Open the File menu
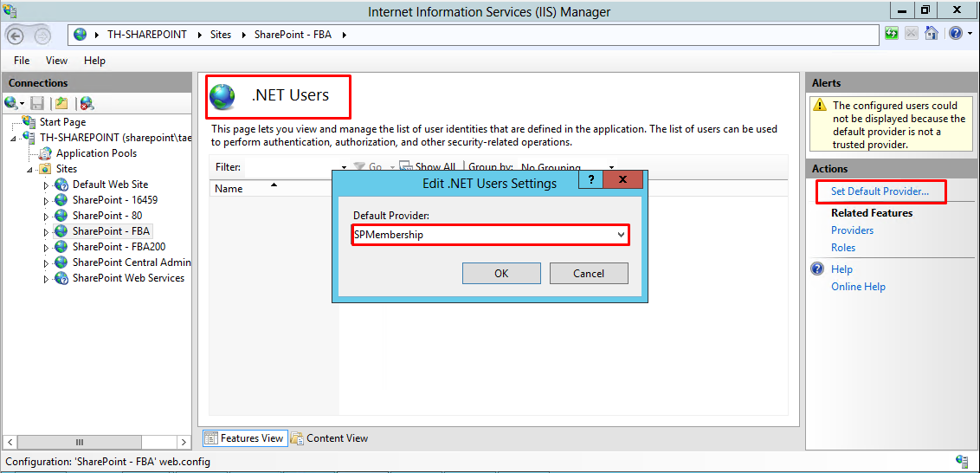Screen dimensions: 980x473 click(22, 61)
